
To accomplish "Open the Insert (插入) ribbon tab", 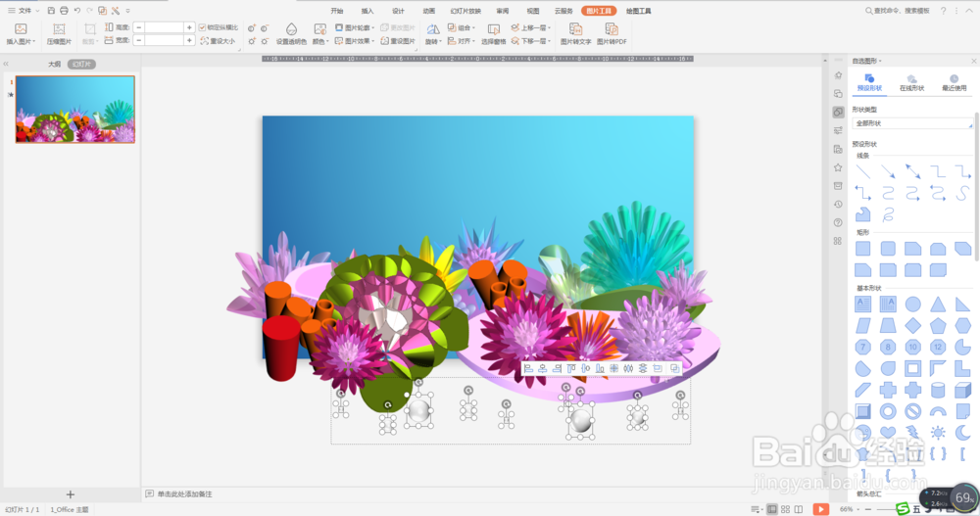I will pos(367,11).
